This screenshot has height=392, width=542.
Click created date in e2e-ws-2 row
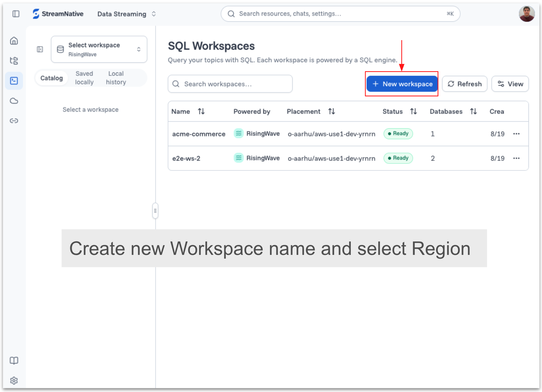(x=497, y=158)
